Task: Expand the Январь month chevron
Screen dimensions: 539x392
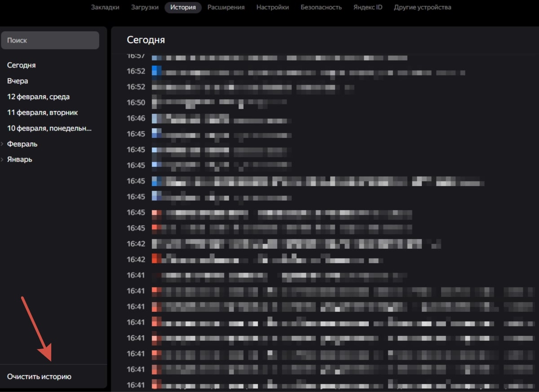Action: (3, 159)
